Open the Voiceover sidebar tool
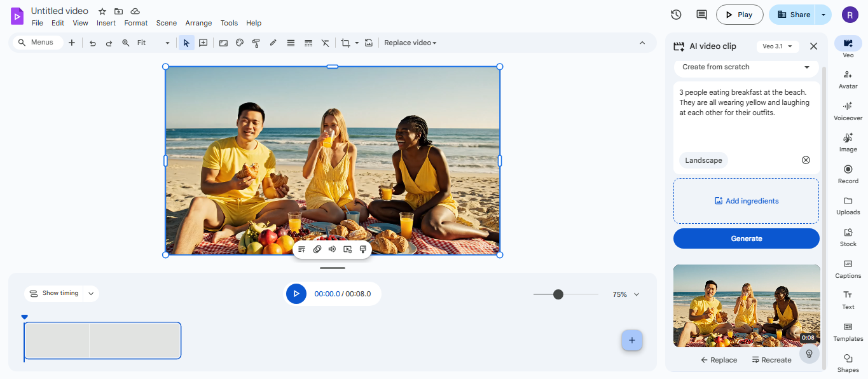The width and height of the screenshot is (868, 379). [848, 110]
